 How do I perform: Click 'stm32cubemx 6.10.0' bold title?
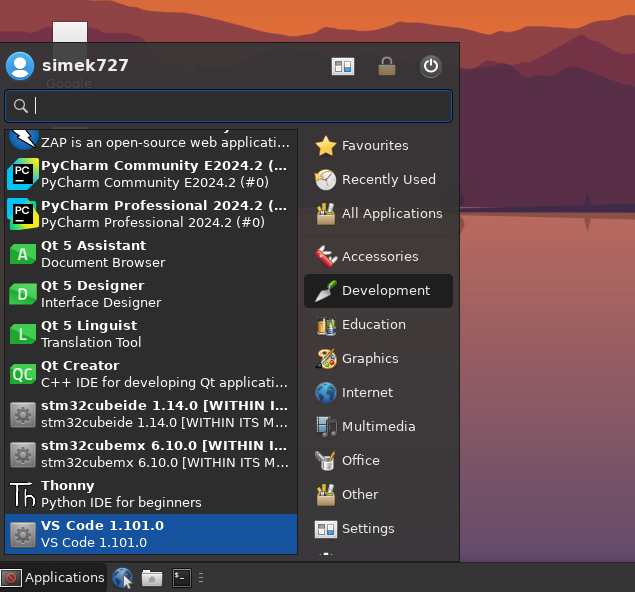tap(164, 446)
